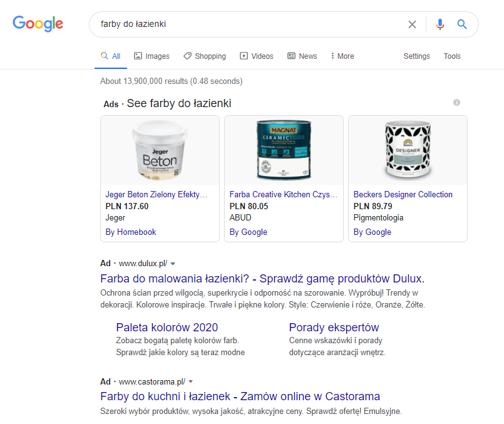The image size is (504, 424).
Task: Click the Magnat Ceramic paint image
Action: (x=284, y=150)
